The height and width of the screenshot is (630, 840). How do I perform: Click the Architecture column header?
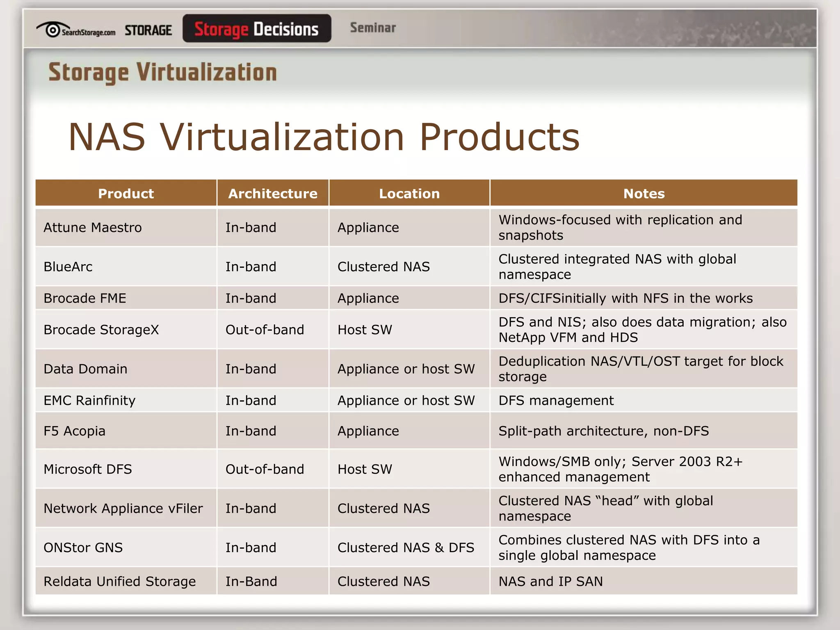[x=273, y=193]
